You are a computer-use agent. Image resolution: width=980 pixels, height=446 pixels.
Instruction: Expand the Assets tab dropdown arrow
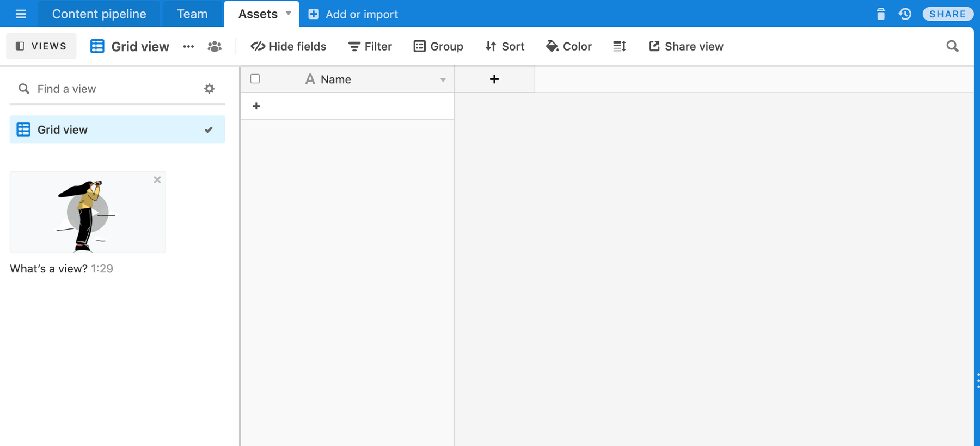tap(289, 14)
